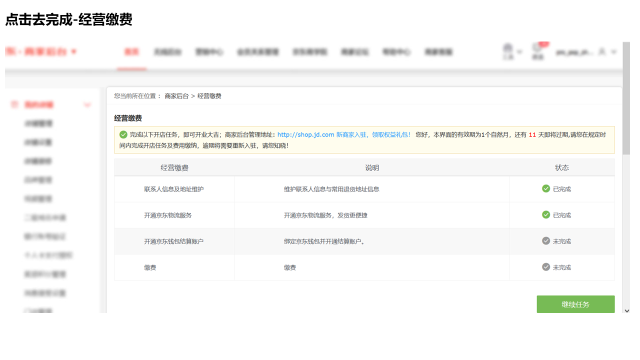
Task: Open the 会员关系管理 nav item
Action: (x=258, y=52)
